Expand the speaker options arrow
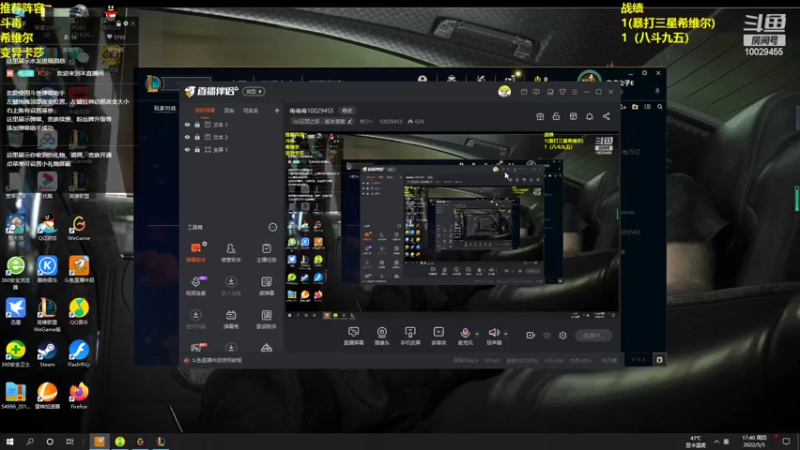 coord(506,334)
